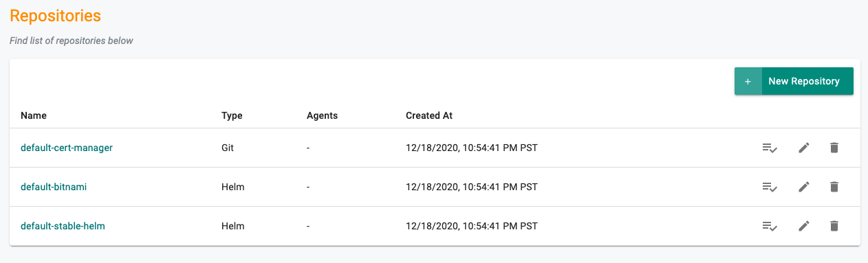Select the Created At column header
868x263 pixels.
coord(429,115)
